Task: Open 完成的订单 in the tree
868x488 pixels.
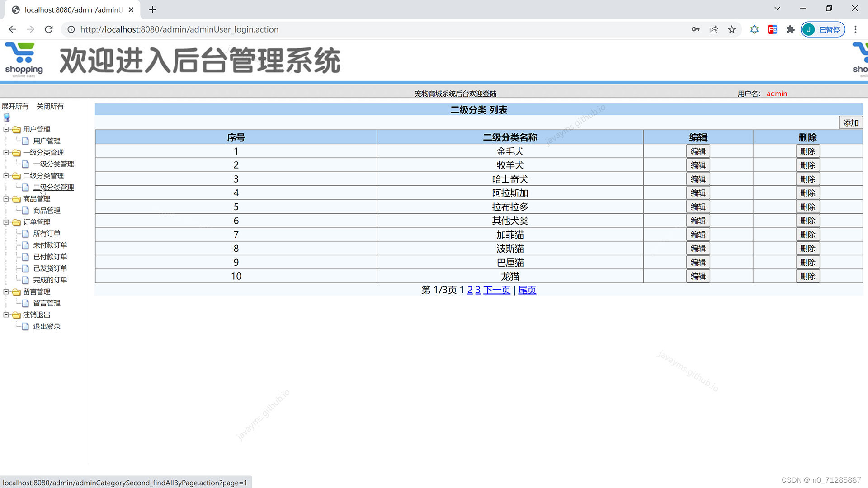Action: pos(50,280)
